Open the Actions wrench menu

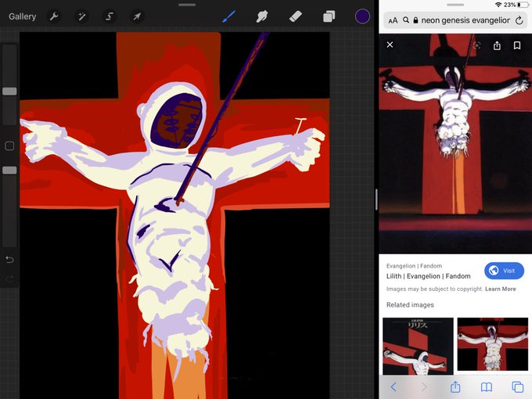pos(54,16)
